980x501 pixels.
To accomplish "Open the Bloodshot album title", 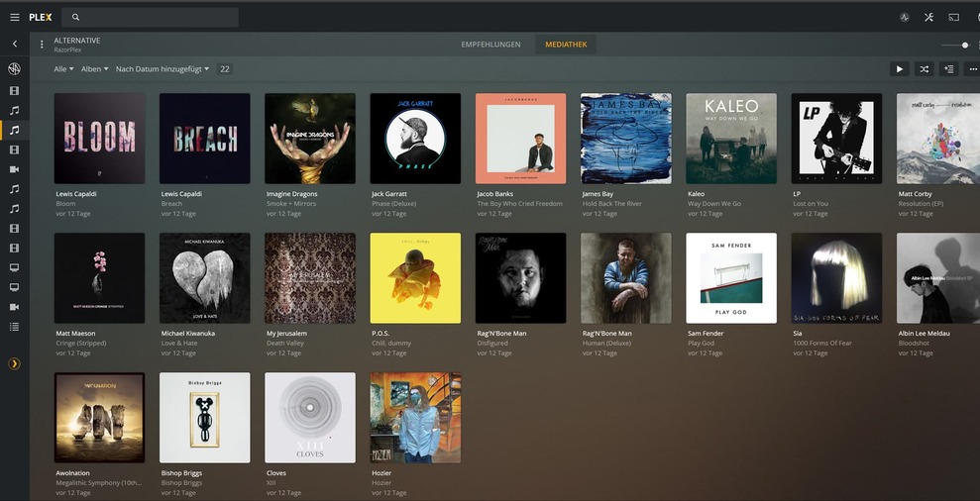I will coord(914,343).
